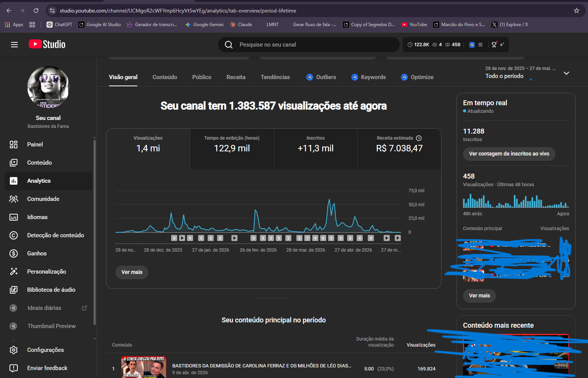
Task: Open the Outliers tab
Action: pos(321,77)
